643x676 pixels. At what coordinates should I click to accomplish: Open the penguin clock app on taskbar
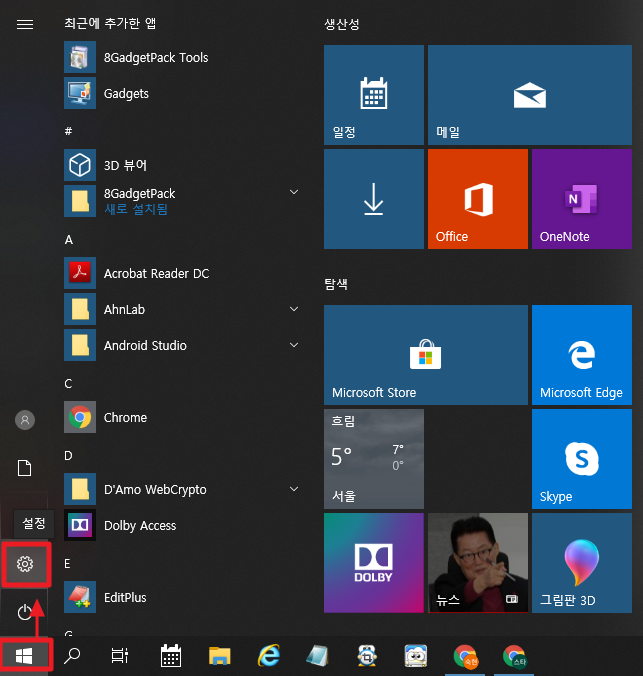tap(367, 656)
